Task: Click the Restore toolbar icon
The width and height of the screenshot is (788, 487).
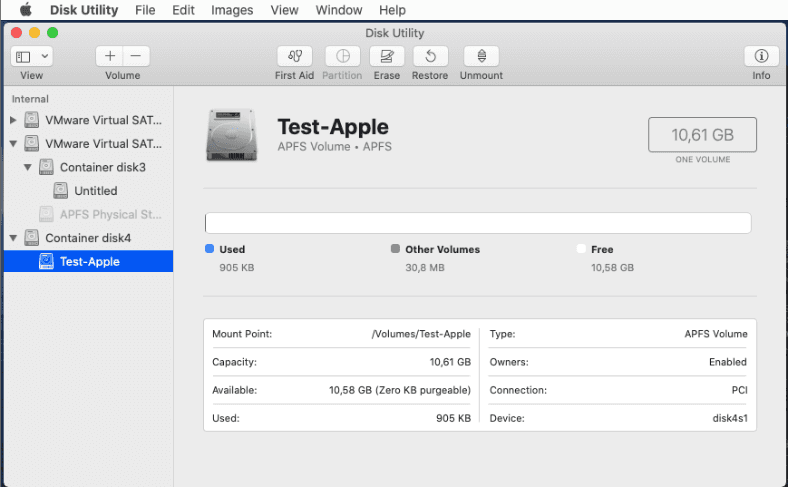Action: (430, 56)
